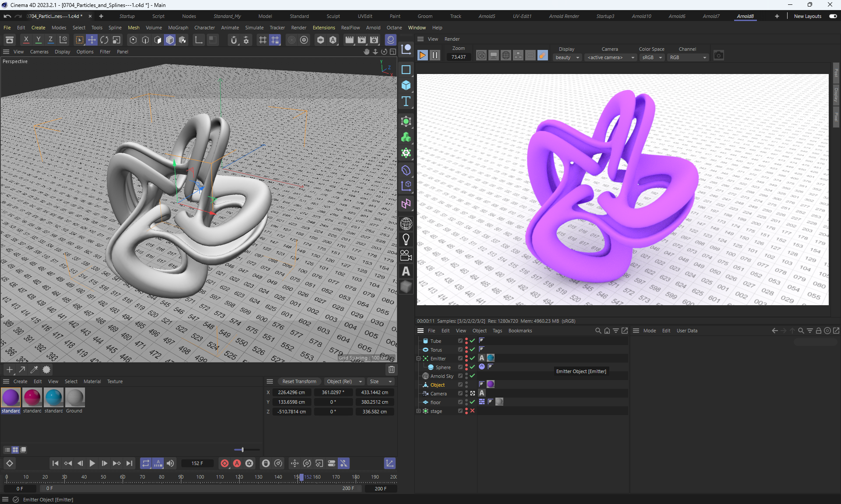Click the Text spline tool icon
The image size is (841, 504).
click(406, 102)
